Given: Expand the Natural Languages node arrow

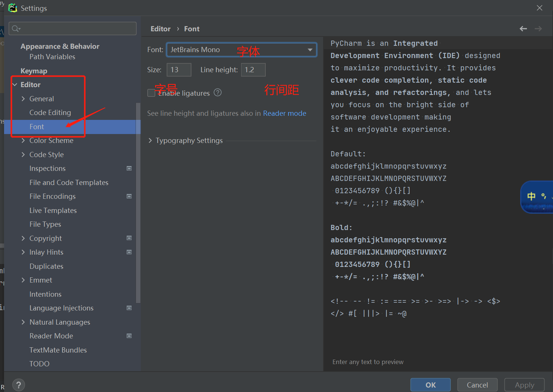Looking at the screenshot, I should click(x=23, y=322).
